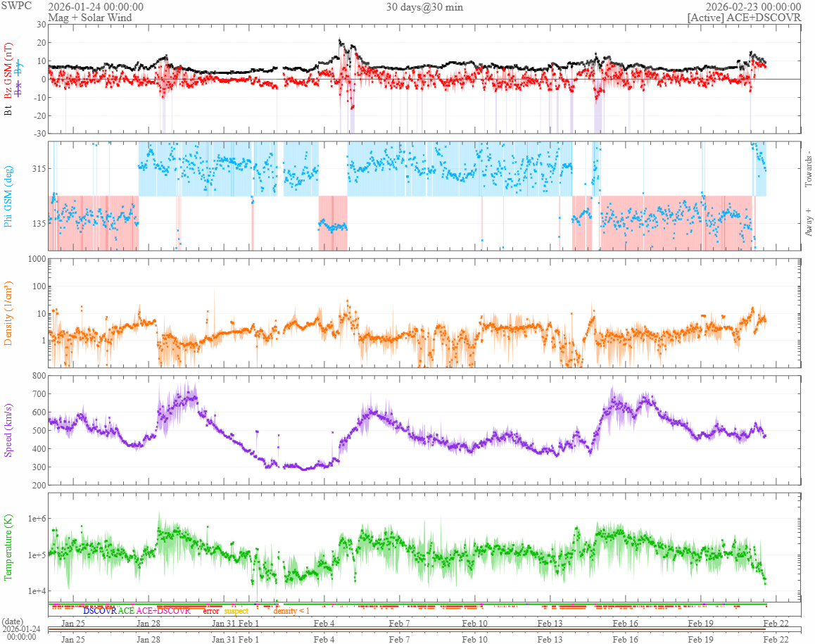Click the Feb 22 label under the brown slider

point(776,639)
